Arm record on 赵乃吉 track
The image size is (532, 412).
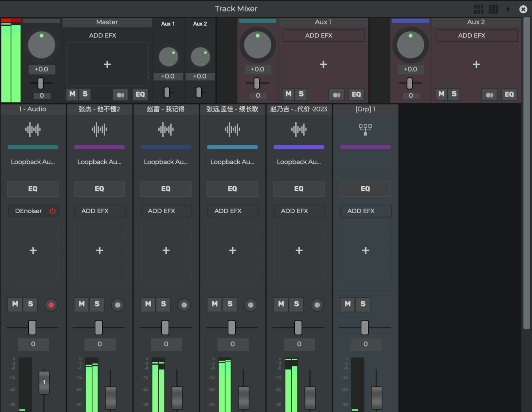click(x=317, y=305)
